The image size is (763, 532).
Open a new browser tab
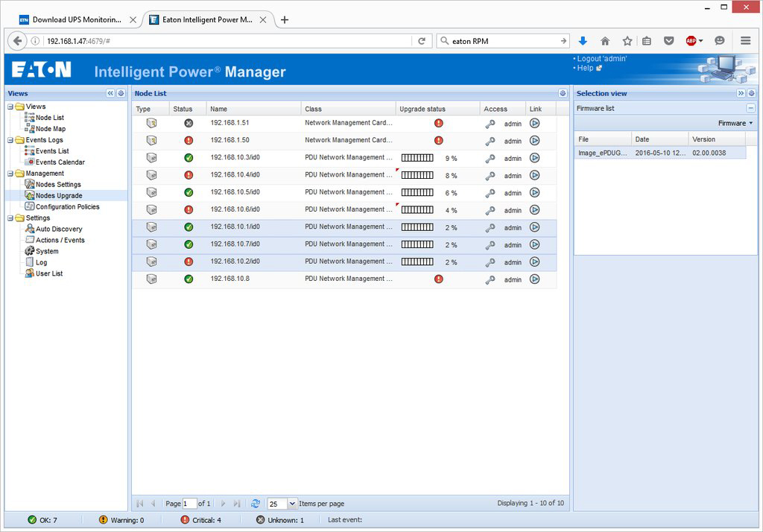pos(285,19)
